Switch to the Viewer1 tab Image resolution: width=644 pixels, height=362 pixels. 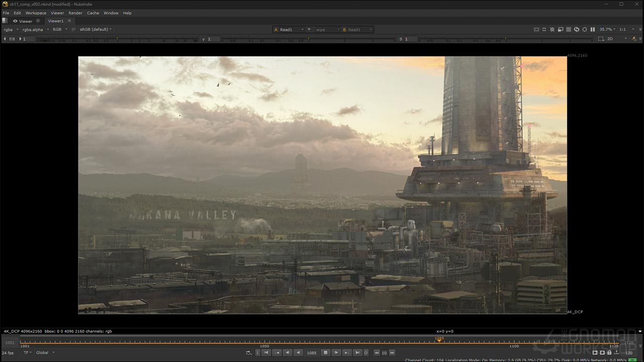click(x=55, y=21)
